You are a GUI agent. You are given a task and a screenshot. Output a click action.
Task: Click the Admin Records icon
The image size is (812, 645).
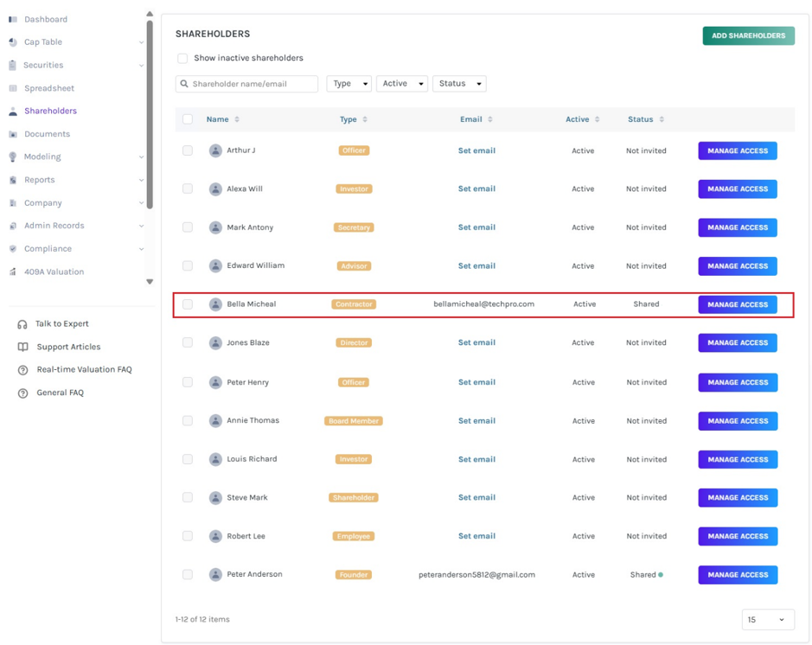(x=13, y=226)
